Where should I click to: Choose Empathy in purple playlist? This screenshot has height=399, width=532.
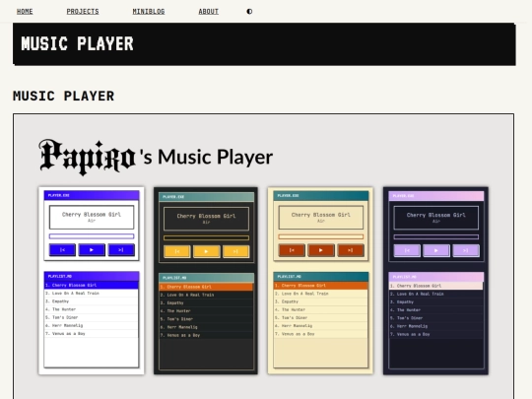point(436,302)
